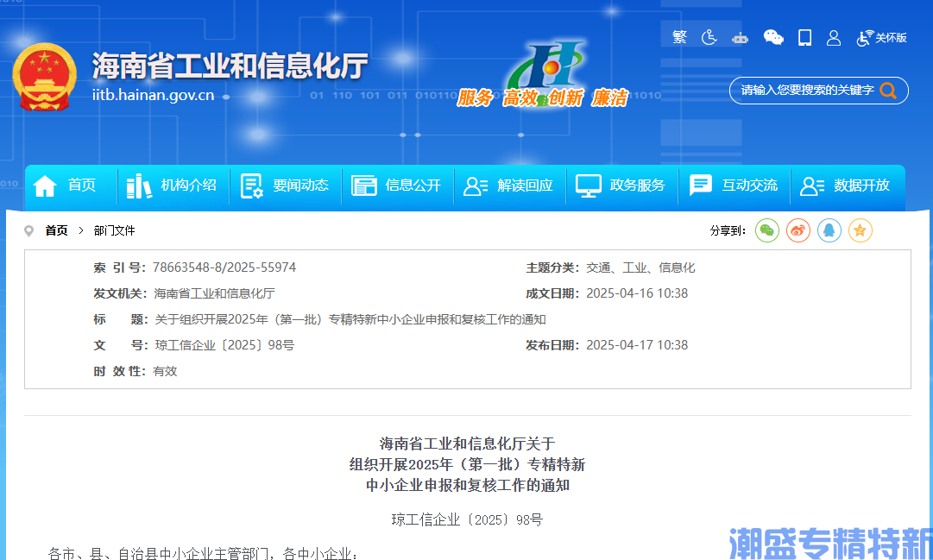The width and height of the screenshot is (933, 560).
Task: Open accessibility wheelchair icon in header
Action: click(709, 37)
